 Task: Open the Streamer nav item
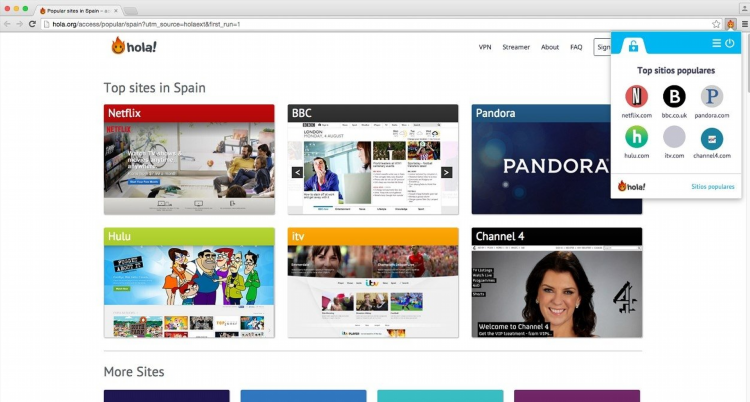click(x=516, y=47)
